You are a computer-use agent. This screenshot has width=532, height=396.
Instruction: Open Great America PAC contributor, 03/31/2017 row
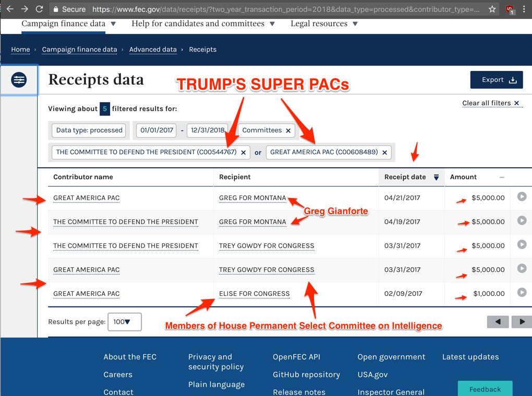(x=86, y=270)
